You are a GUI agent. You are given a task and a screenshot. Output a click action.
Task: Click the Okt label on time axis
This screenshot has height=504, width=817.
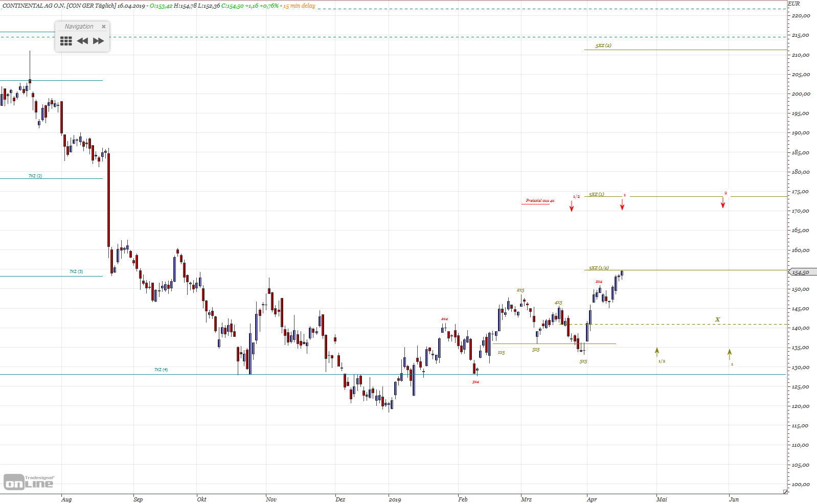point(201,499)
